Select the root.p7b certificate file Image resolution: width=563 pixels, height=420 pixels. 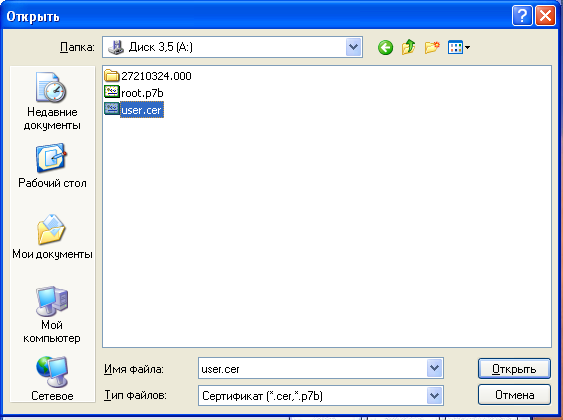(134, 93)
